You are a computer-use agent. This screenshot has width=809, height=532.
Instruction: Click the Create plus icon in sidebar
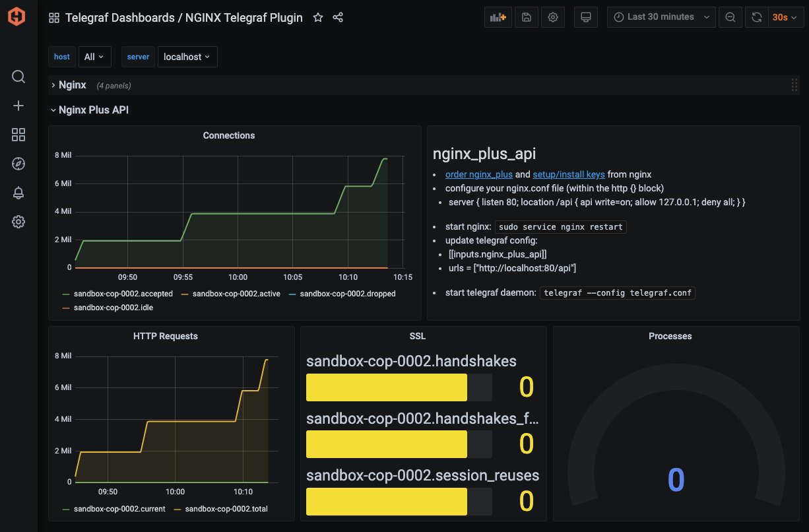pyautogui.click(x=18, y=106)
